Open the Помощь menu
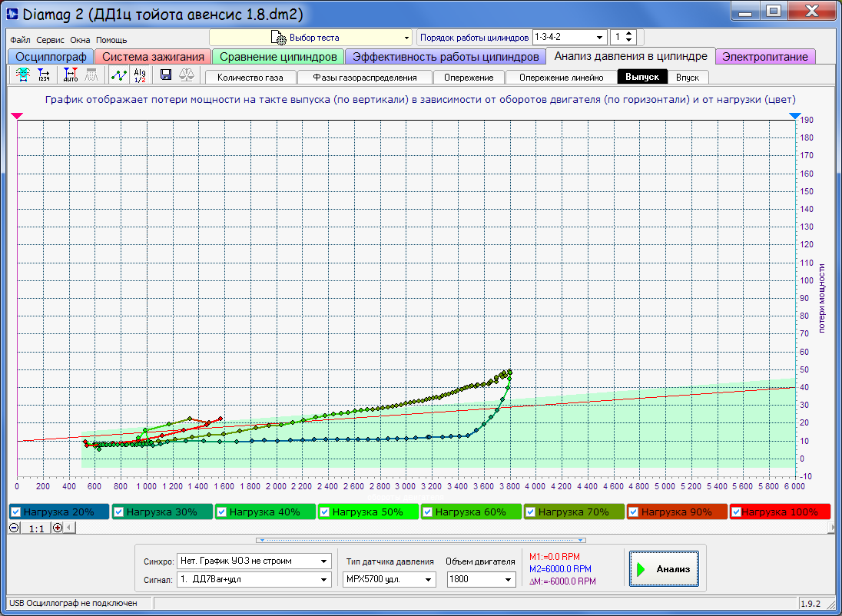This screenshot has height=616, width=842. click(x=111, y=40)
